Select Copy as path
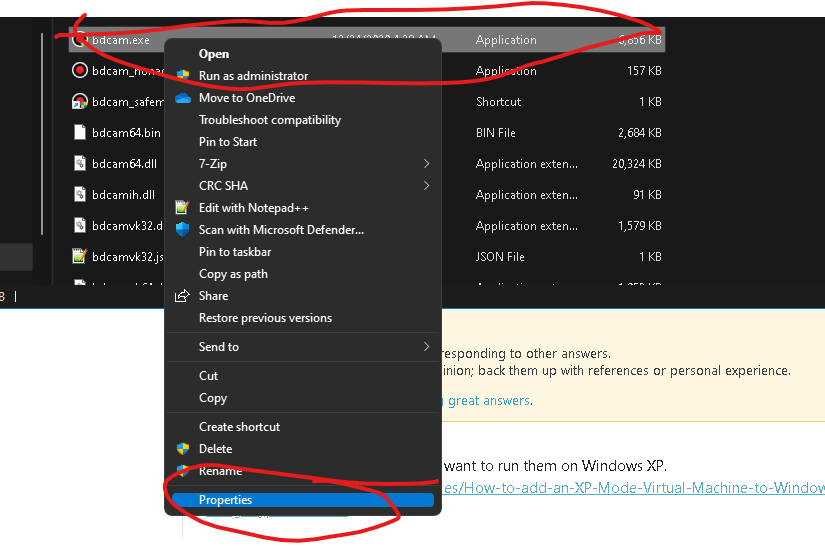This screenshot has width=825, height=546. [x=303, y=274]
